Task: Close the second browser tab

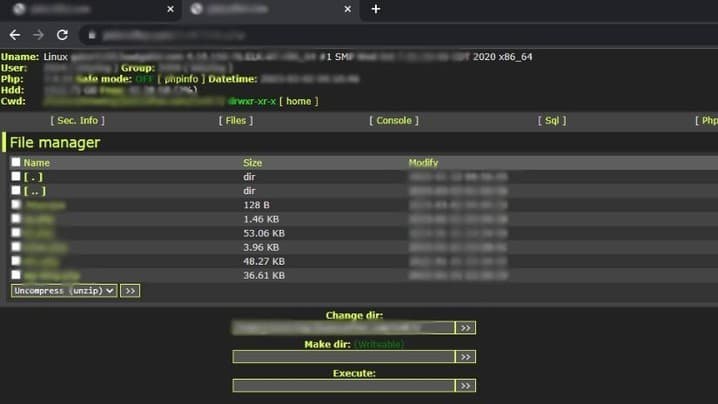Action: pos(348,9)
